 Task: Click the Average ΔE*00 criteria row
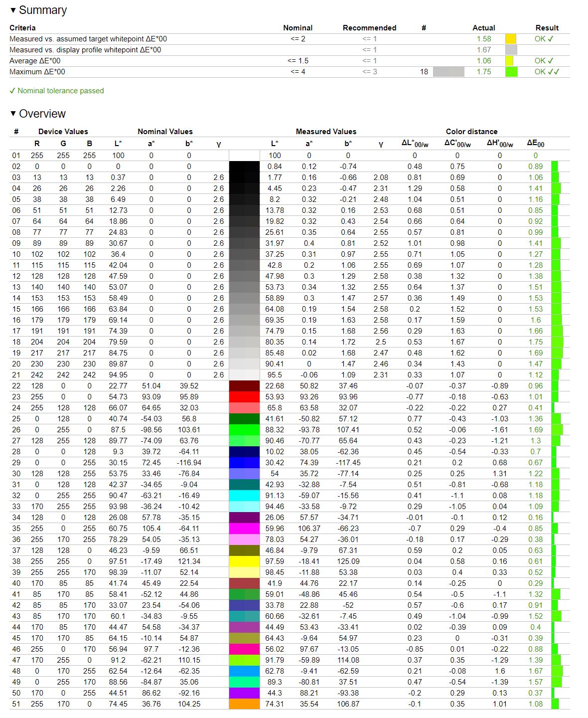(x=290, y=61)
